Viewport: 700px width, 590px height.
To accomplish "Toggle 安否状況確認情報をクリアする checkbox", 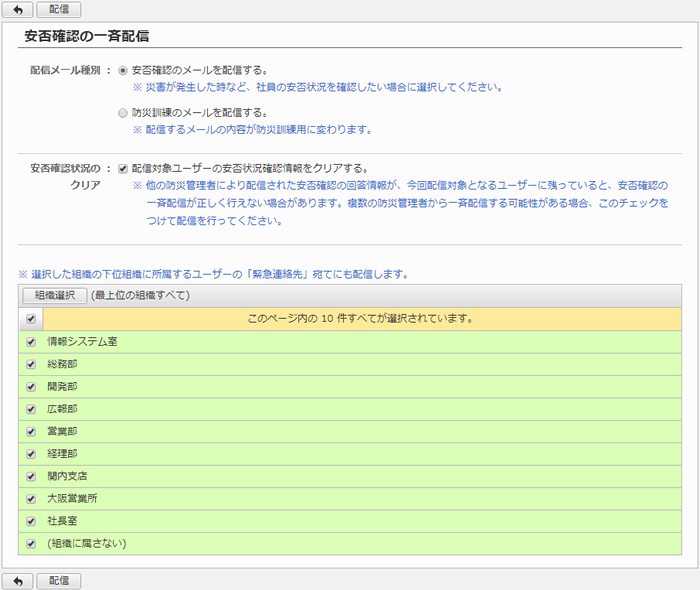I will pyautogui.click(x=123, y=168).
